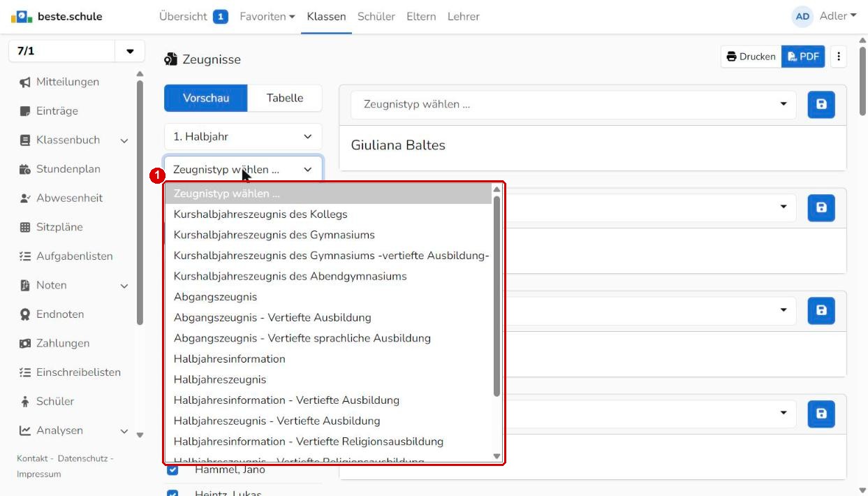Image resolution: width=868 pixels, height=496 pixels.
Task: Open the Eltern tab
Action: [x=421, y=16]
